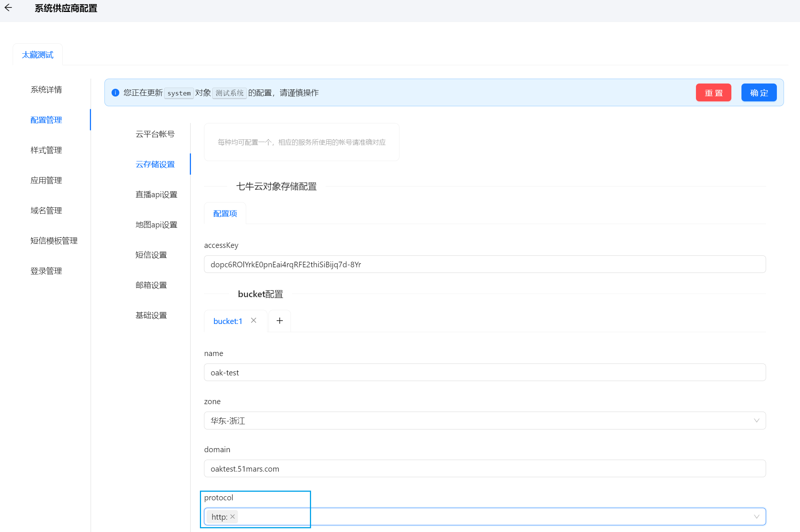Viewport: 800px width, 532px height.
Task: Open the zone dropdown 华东-浙江
Action: 484,421
